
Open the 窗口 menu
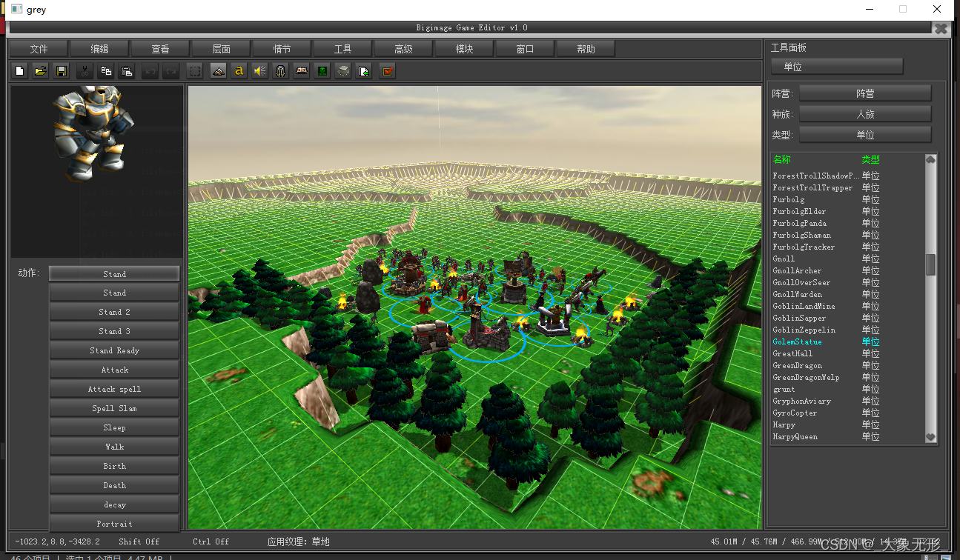[x=525, y=49]
